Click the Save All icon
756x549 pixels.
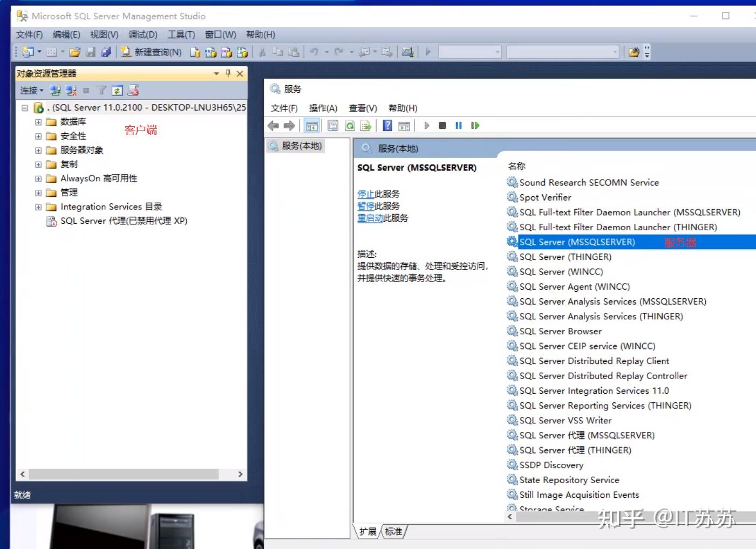point(106,52)
